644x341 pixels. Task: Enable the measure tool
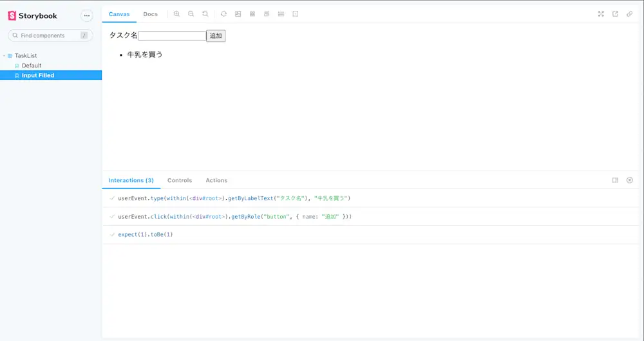click(281, 14)
